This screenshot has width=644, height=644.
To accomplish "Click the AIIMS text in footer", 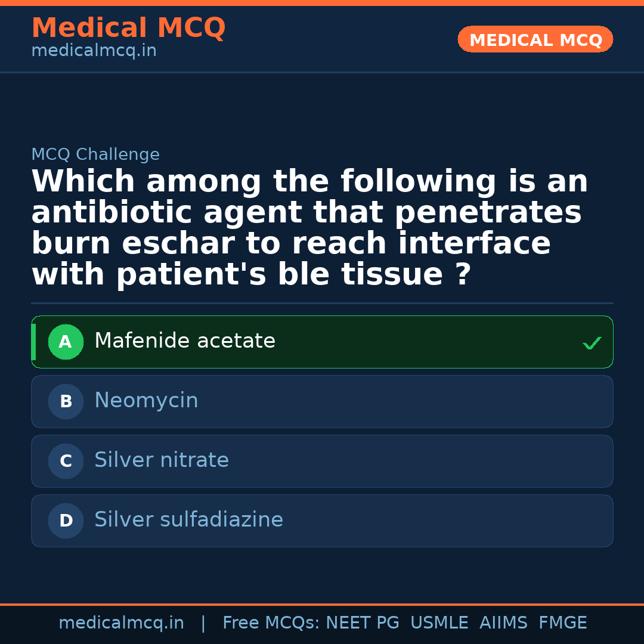I will tap(503, 623).
